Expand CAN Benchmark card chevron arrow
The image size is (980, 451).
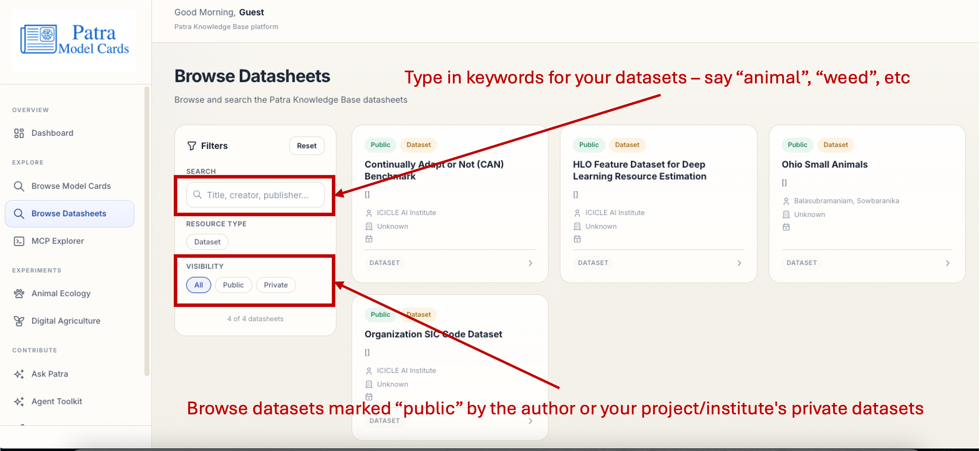click(530, 263)
